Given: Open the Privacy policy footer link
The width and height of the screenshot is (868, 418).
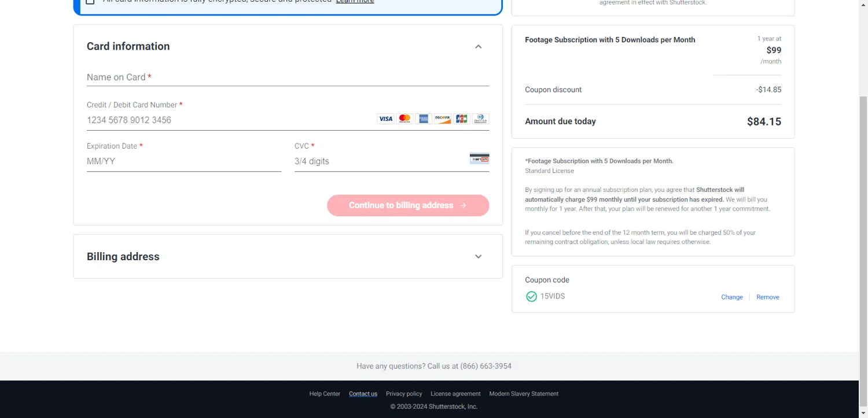Looking at the screenshot, I should tap(404, 394).
